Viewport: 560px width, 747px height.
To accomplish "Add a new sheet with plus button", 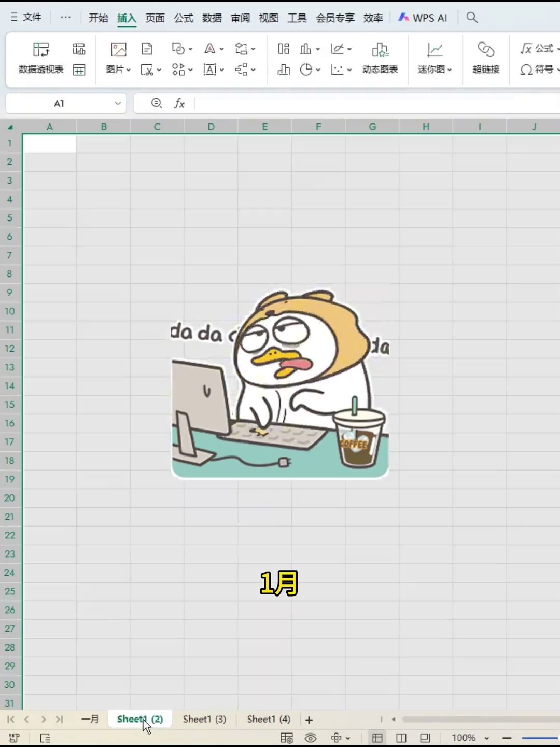I will pos(309,720).
